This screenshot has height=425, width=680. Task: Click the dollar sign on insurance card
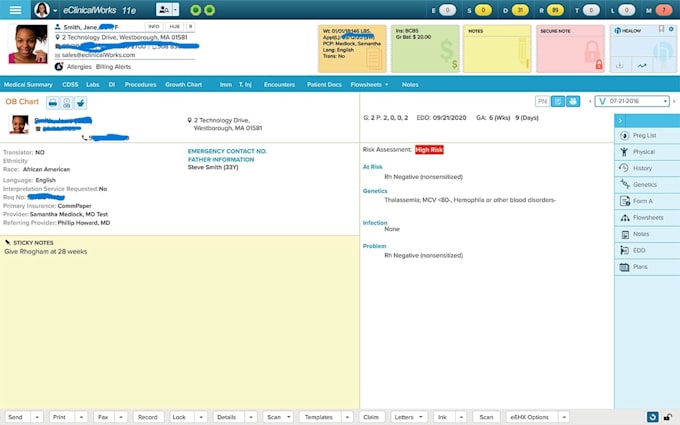[x=454, y=64]
